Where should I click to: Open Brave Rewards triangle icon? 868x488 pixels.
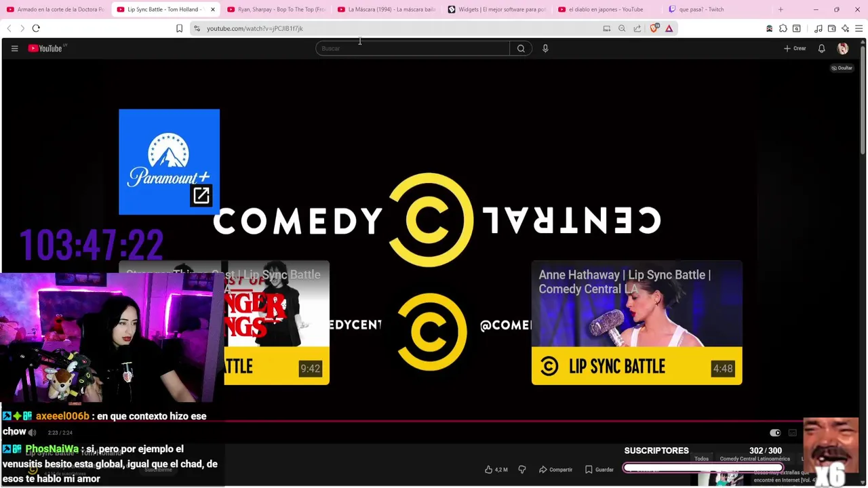(x=669, y=28)
